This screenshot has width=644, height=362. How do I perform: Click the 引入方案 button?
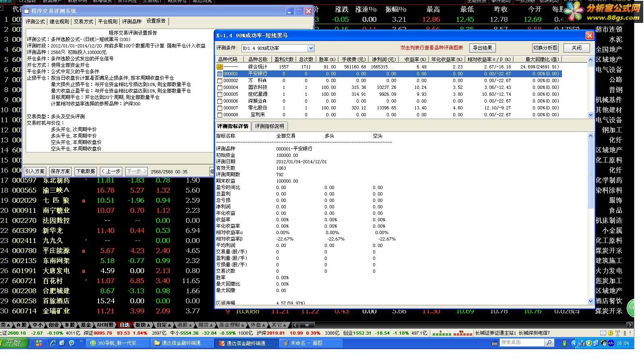click(35, 171)
